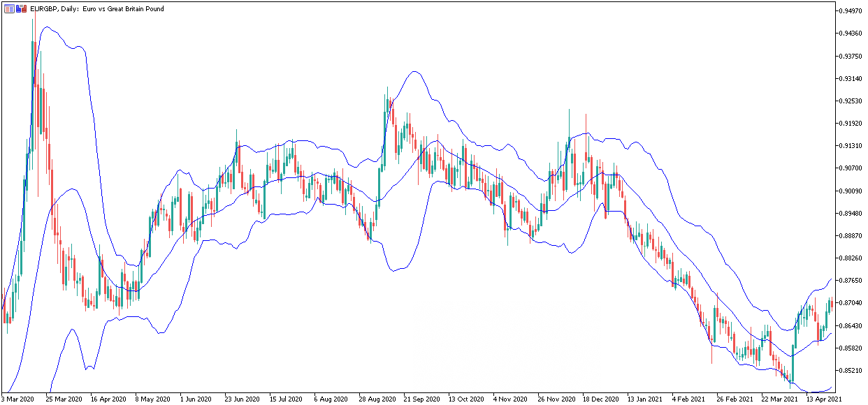Select the 22 Mar 2021 date label
The width and height of the screenshot is (868, 405).
778,399
